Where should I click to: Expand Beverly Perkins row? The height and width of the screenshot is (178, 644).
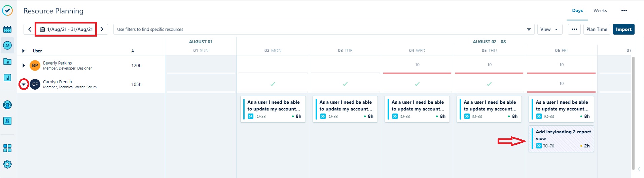point(24,65)
